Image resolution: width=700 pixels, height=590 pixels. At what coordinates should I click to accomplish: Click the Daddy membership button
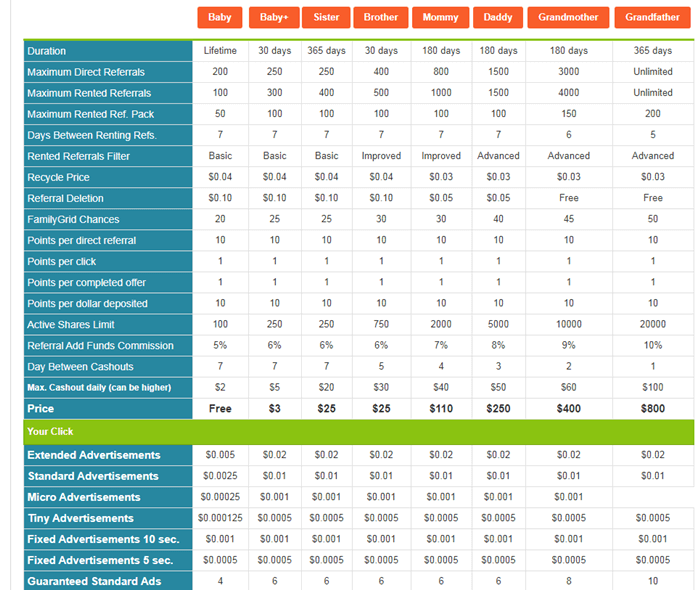click(x=498, y=17)
